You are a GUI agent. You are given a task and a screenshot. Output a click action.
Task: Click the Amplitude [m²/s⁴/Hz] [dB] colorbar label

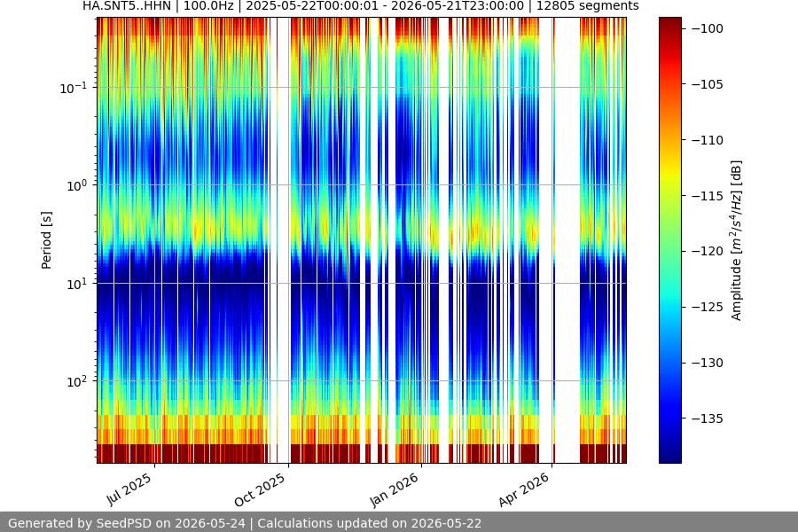click(736, 240)
